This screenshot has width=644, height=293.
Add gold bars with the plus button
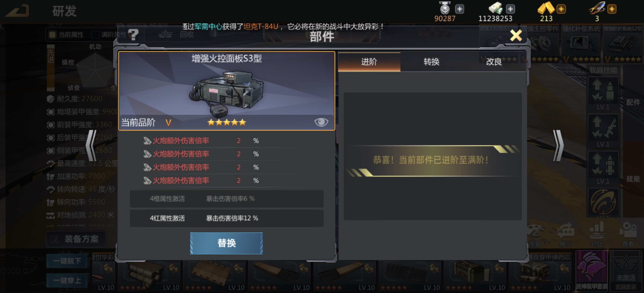561,9
